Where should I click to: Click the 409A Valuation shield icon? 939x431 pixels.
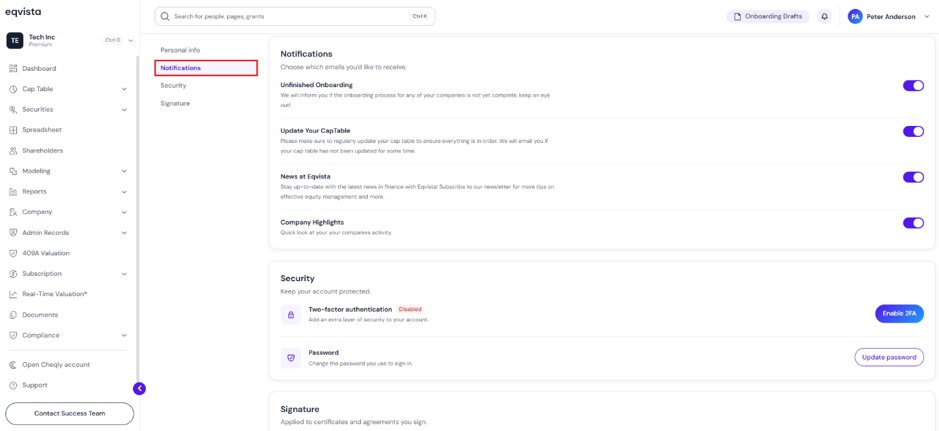[x=13, y=253]
